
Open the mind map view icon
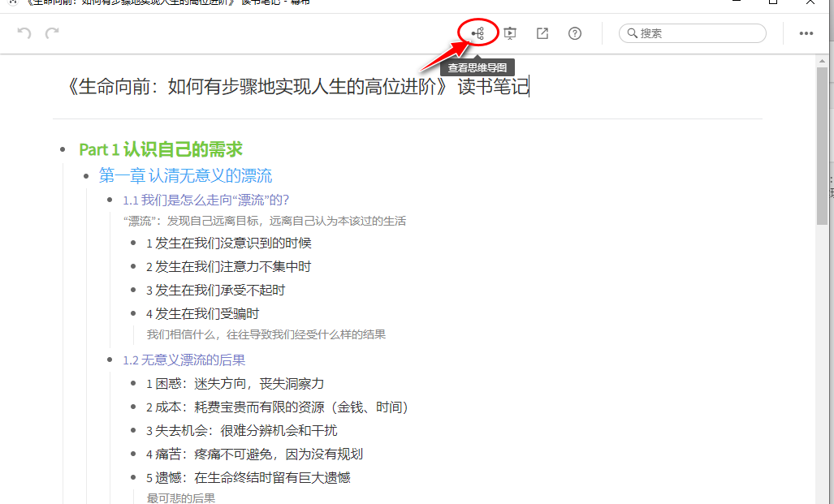477,33
